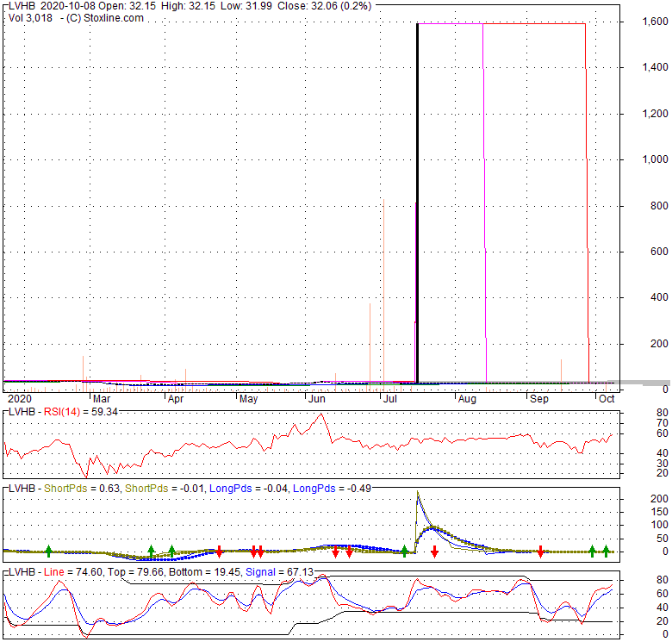Screen dimensions: 672x642
Task: Click the 'Top = 79.66' legend entry
Action: tap(136, 571)
